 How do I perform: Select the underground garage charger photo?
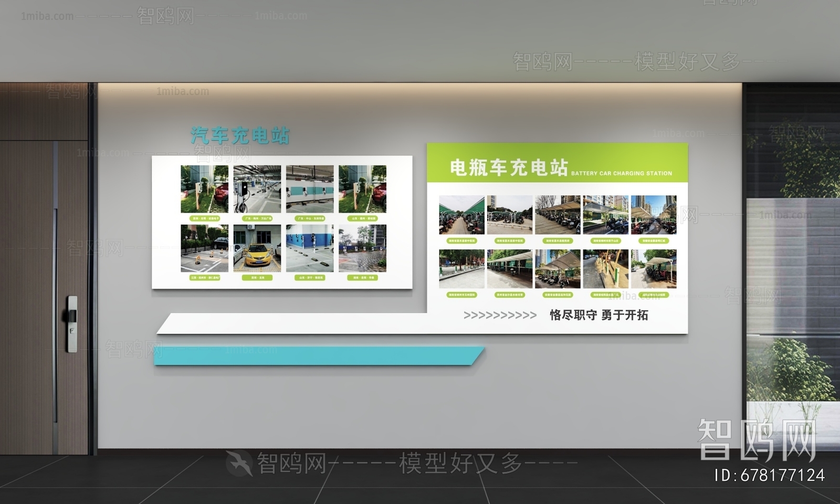pos(257,189)
